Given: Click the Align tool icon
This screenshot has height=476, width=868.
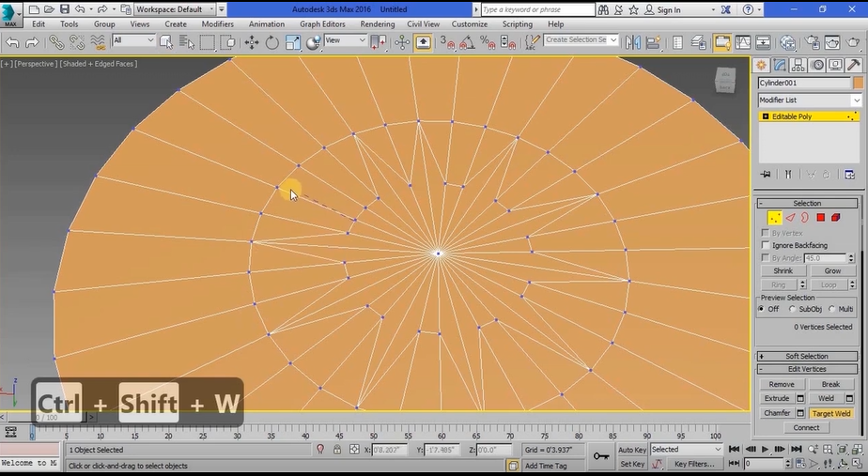Looking at the screenshot, I should click(653, 42).
